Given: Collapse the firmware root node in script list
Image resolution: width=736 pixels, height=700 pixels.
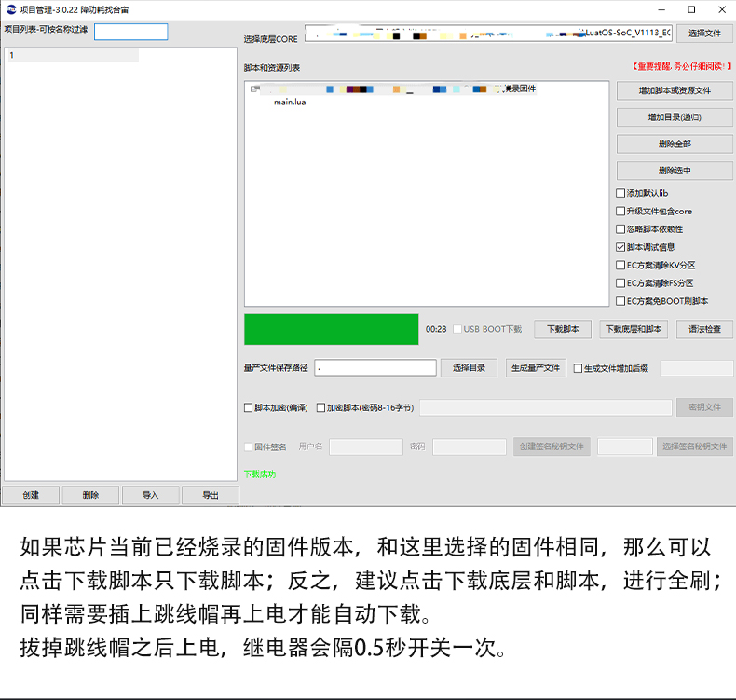Looking at the screenshot, I should pos(253,89).
